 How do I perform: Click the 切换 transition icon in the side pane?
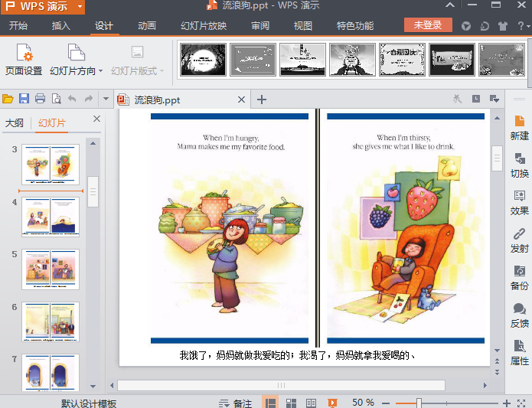click(x=520, y=165)
